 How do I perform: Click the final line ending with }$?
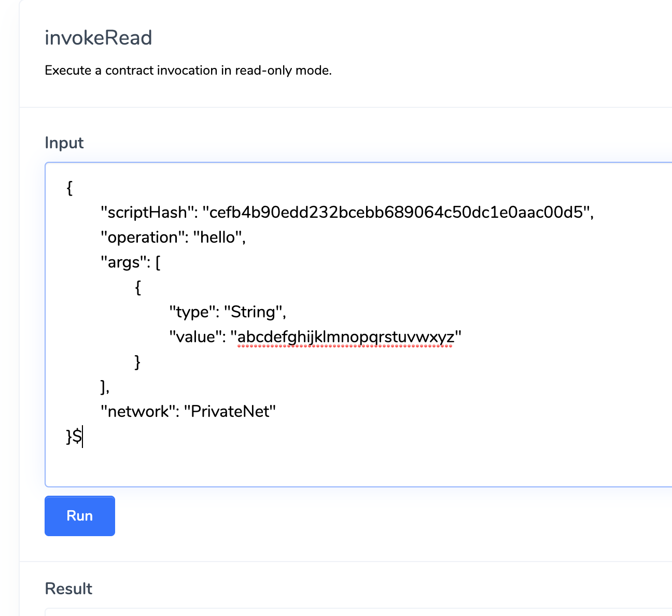[74, 437]
